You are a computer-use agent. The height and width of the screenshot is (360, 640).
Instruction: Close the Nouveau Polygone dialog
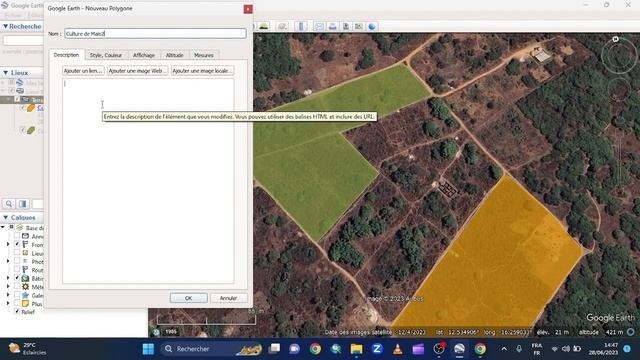248,9
